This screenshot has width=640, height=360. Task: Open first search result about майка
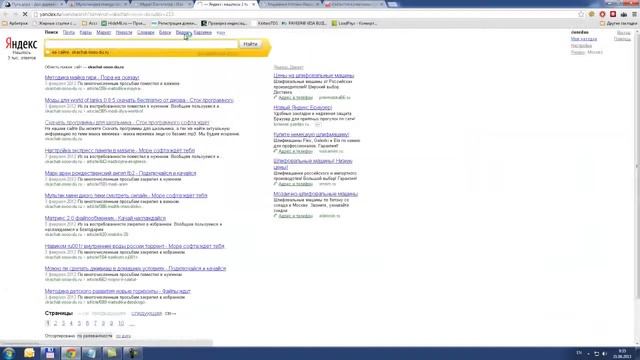pos(92,78)
